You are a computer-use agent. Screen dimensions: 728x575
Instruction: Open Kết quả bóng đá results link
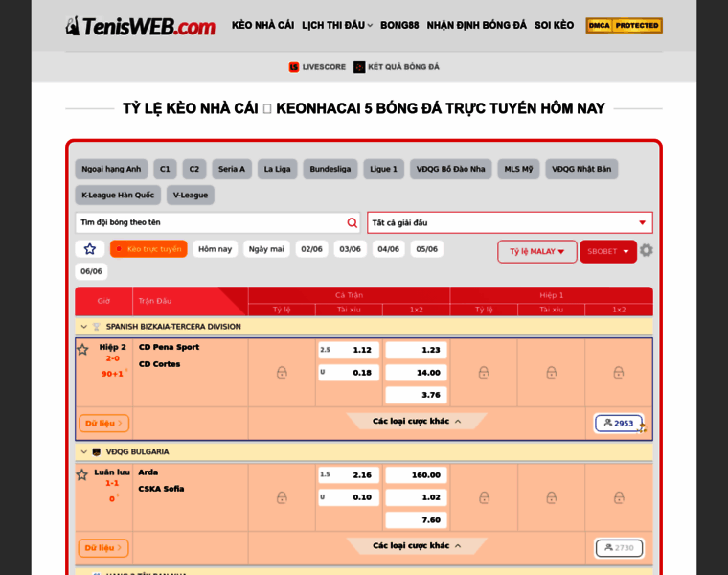397,67
